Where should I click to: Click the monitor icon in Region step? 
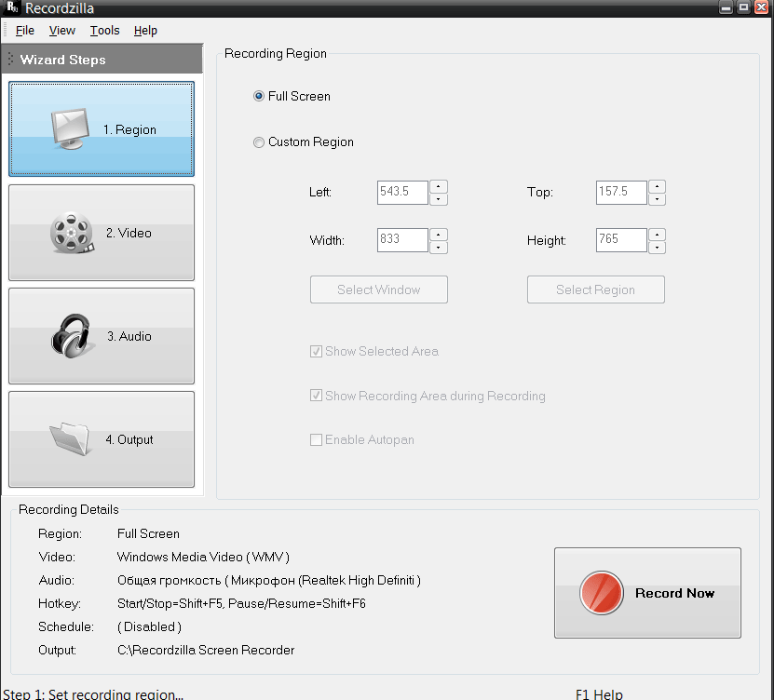(x=70, y=128)
